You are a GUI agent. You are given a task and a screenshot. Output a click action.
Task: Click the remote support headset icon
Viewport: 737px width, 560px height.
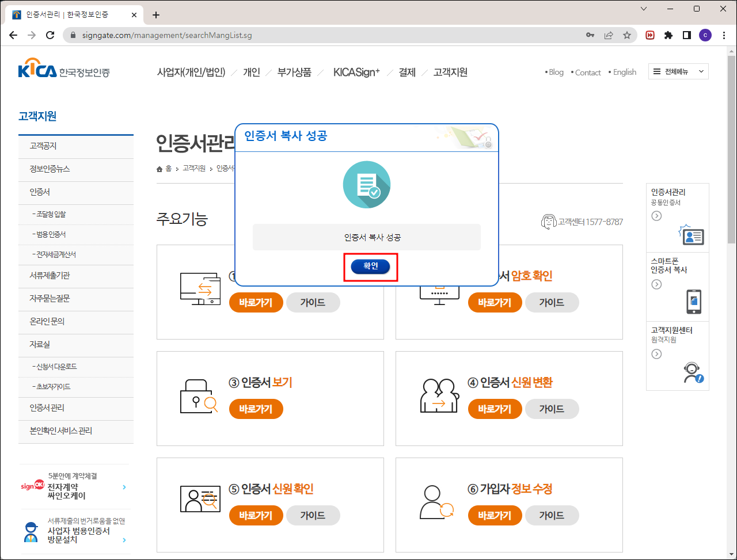[693, 371]
